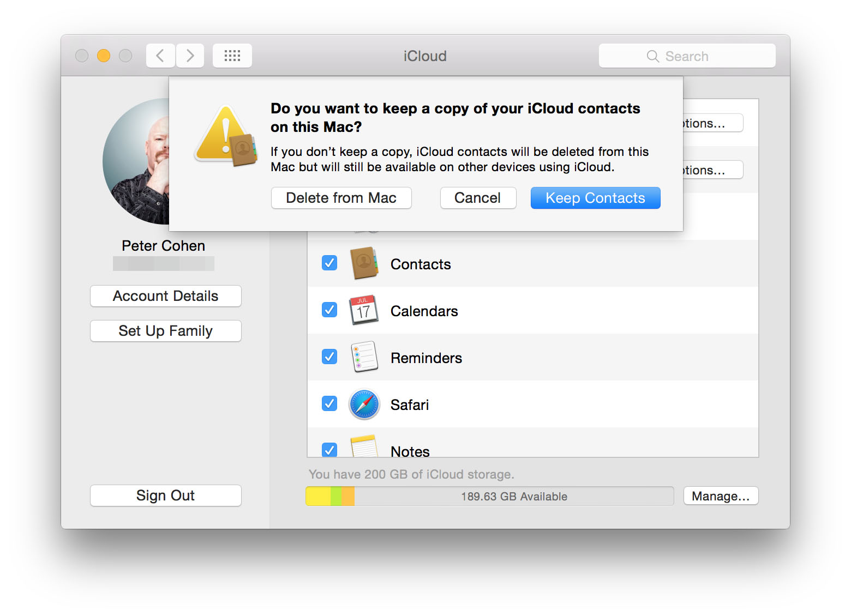This screenshot has height=616, width=851.
Task: Choose Delete from Mac
Action: tap(341, 198)
